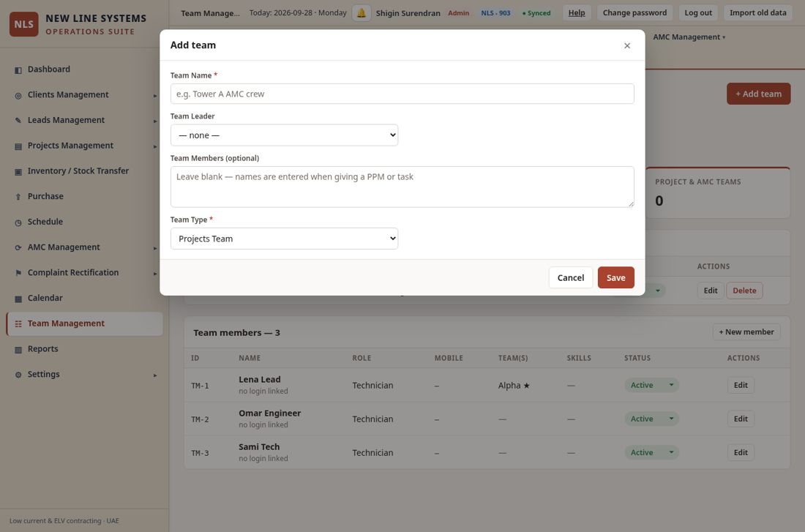Screen dimensions: 805x532
Task: Edit the Lena Lead member row
Action: tap(741, 385)
